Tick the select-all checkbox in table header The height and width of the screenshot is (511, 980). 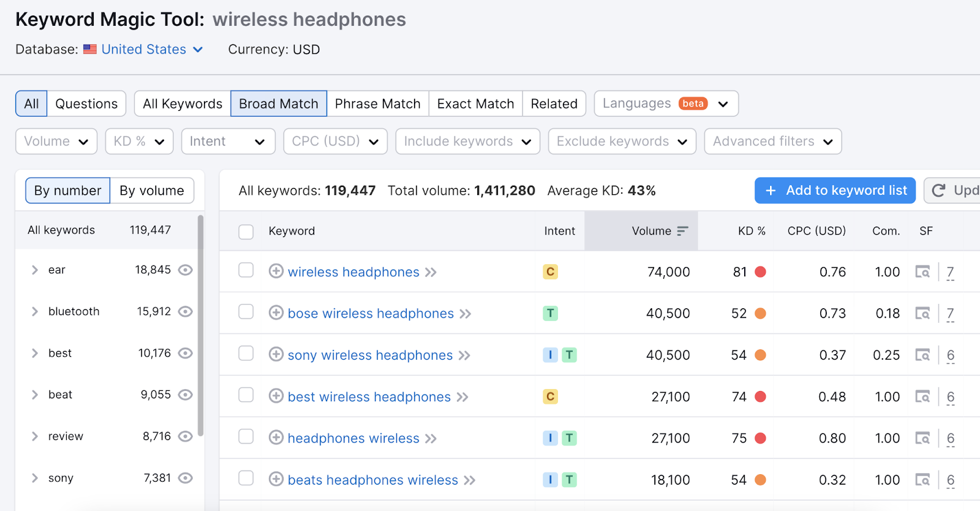246,232
